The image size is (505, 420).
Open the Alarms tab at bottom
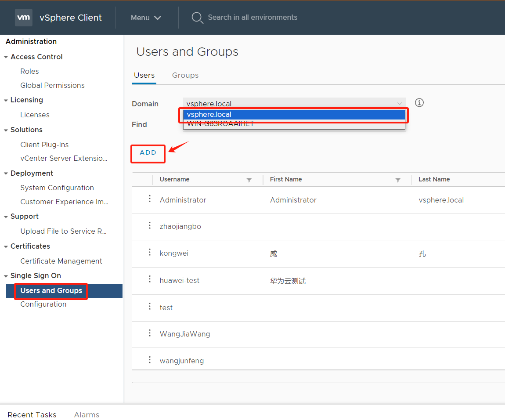[x=87, y=415]
